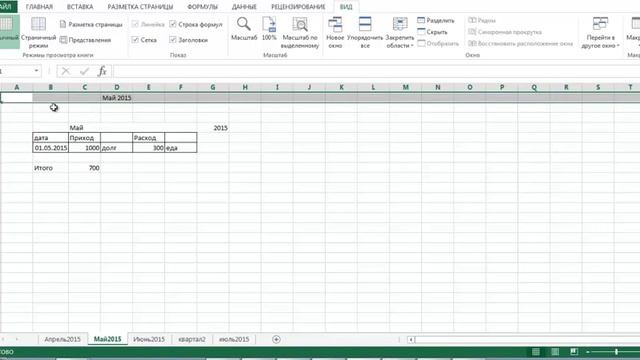Click into the formula bar input
Image resolution: width=640 pixels, height=360 pixels.
tap(376, 71)
